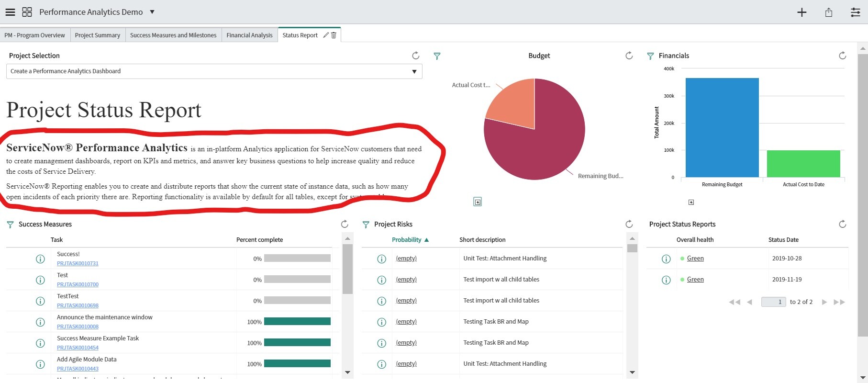Open the Project Selection dropdown
Screen dimensions: 868x383
[x=214, y=71]
